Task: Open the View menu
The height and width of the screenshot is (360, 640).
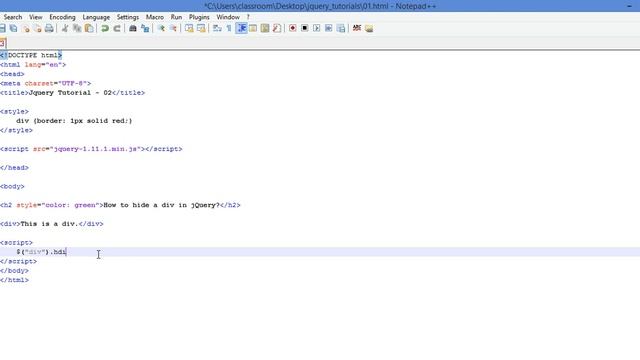Action: point(36,17)
